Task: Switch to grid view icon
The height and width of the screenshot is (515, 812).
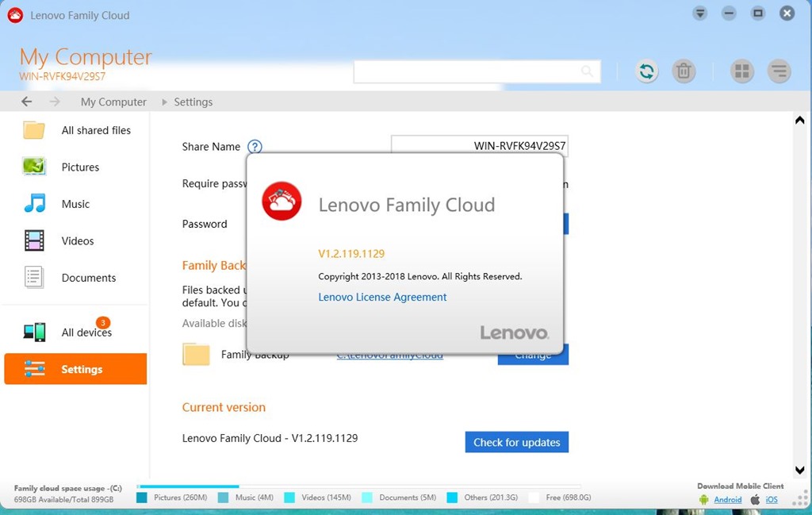Action: click(742, 71)
